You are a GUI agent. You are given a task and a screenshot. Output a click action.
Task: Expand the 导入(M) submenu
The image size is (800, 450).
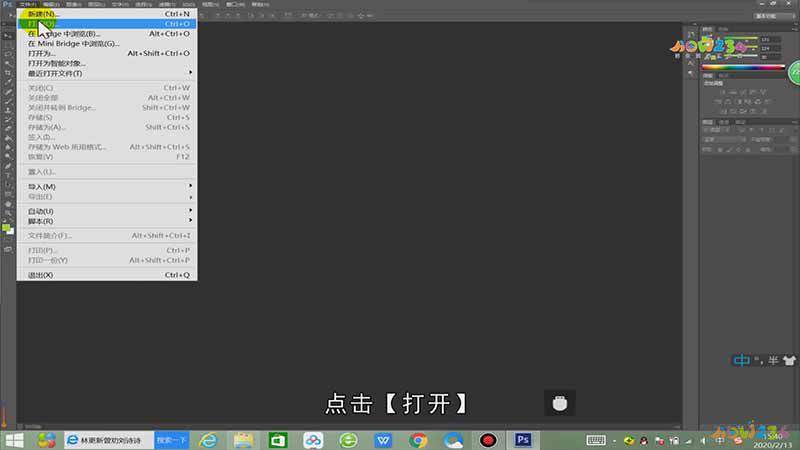[x=107, y=187]
